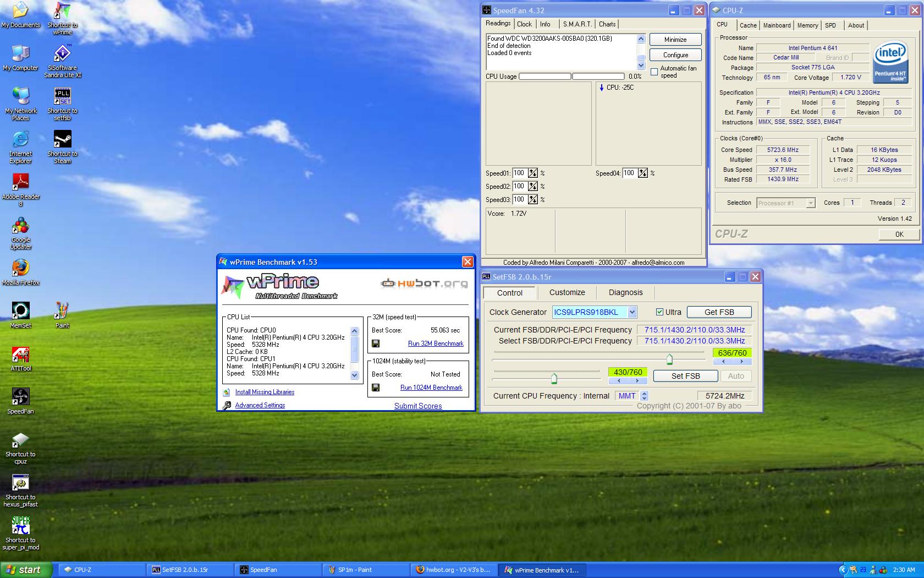
Task: Click the save icon beside Run 32M Benchmark
Action: click(x=376, y=343)
